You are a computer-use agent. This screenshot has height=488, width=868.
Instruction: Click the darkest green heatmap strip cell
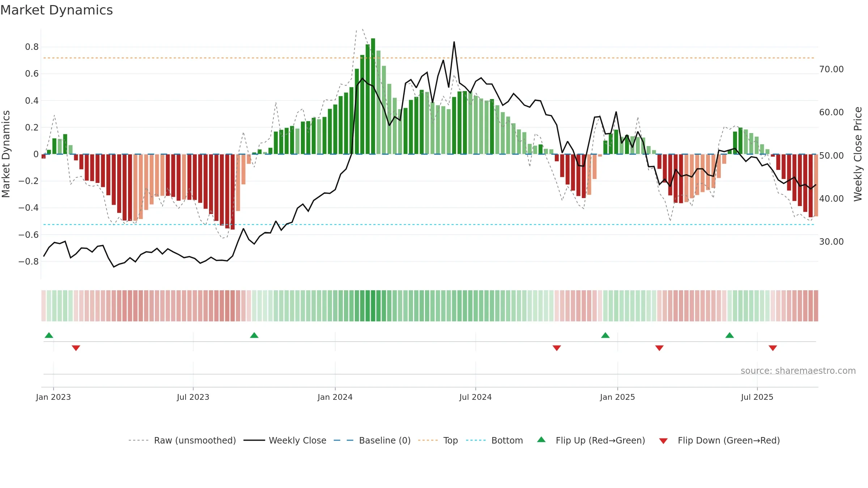point(373,306)
